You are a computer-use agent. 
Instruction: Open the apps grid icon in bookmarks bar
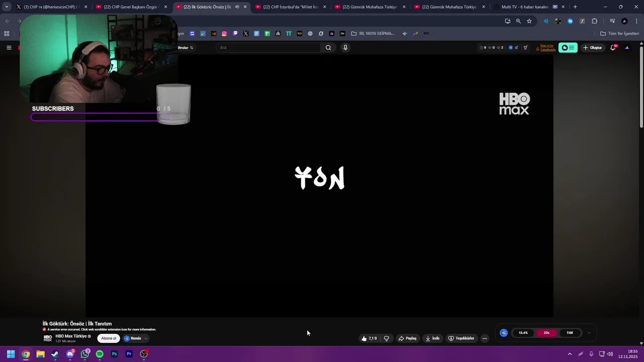coord(7,34)
